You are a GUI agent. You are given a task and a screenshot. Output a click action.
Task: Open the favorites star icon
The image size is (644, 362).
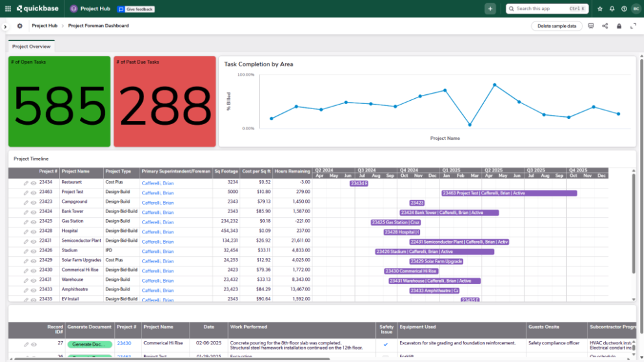[x=600, y=9]
